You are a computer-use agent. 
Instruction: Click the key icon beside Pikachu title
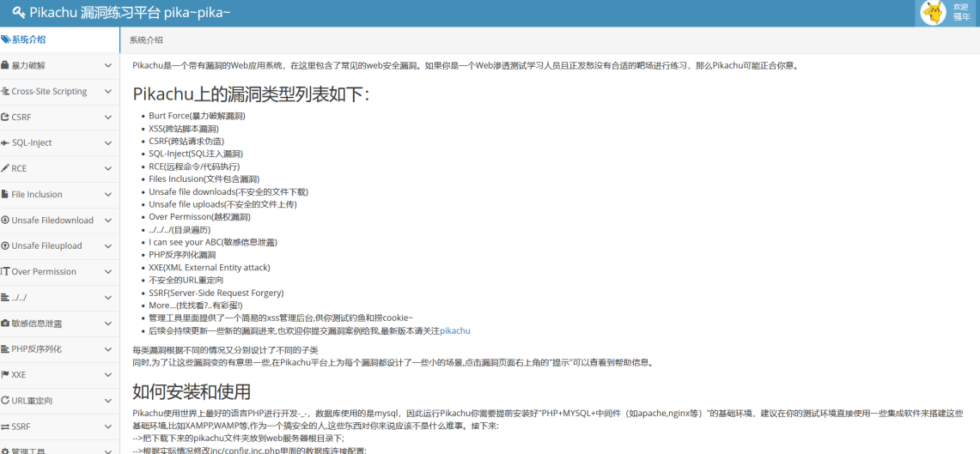click(19, 13)
